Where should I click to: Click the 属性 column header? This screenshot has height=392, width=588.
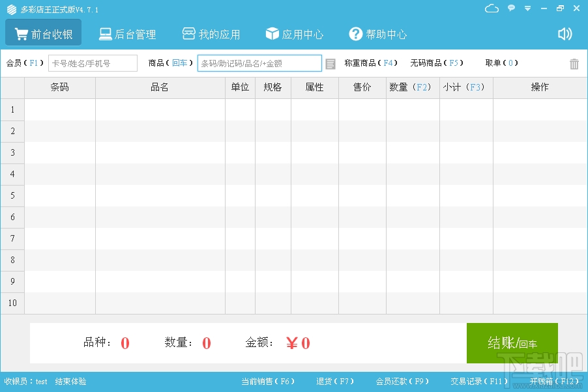point(315,88)
